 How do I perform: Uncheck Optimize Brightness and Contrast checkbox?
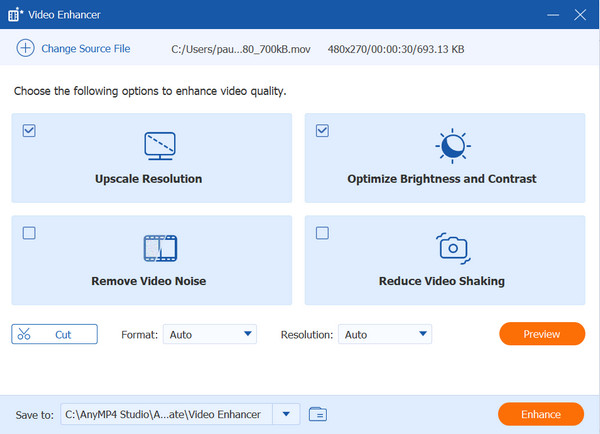click(x=322, y=131)
